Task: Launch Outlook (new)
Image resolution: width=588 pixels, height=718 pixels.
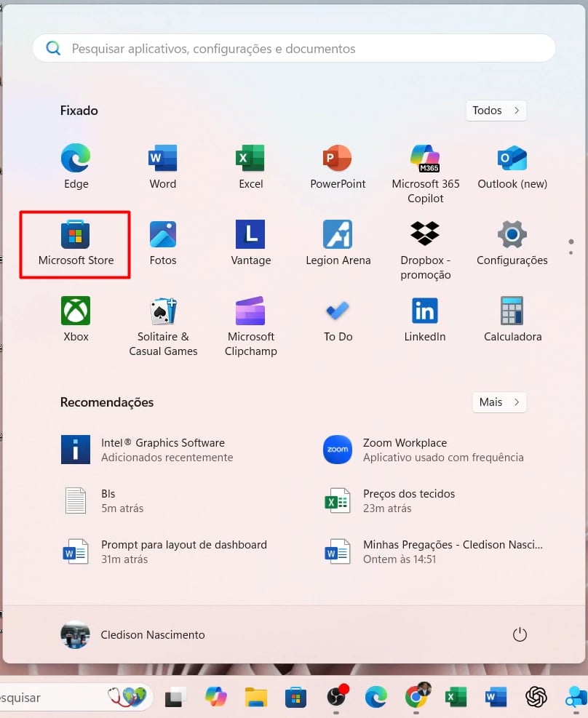Action: point(512,167)
